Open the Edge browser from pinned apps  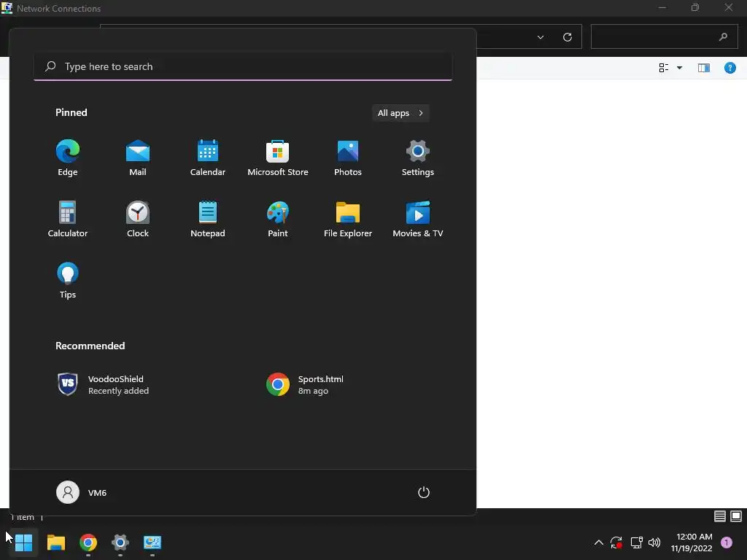[68, 158]
